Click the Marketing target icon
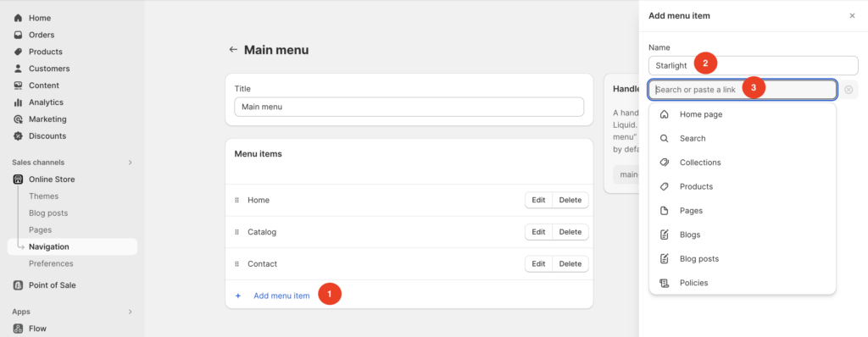This screenshot has height=337, width=868. pos(18,119)
